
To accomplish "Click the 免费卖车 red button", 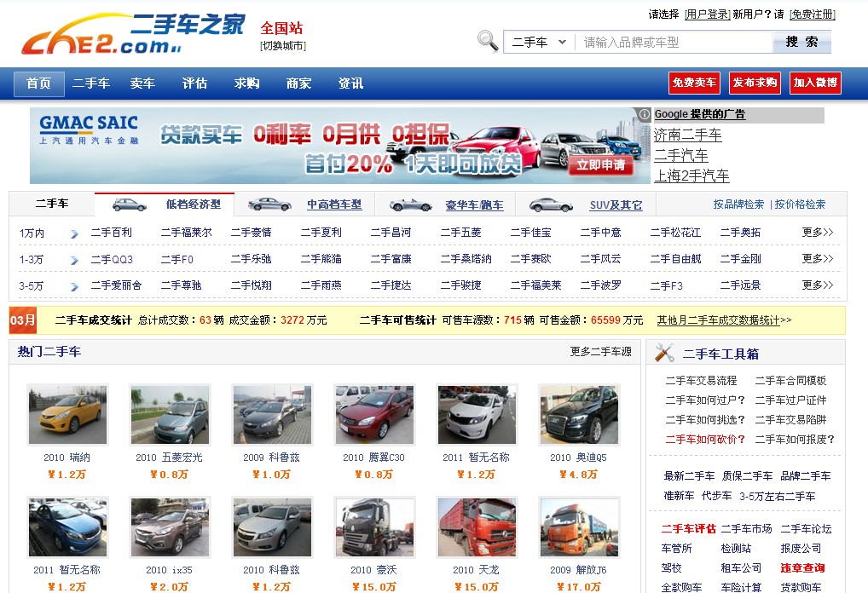I will [694, 83].
